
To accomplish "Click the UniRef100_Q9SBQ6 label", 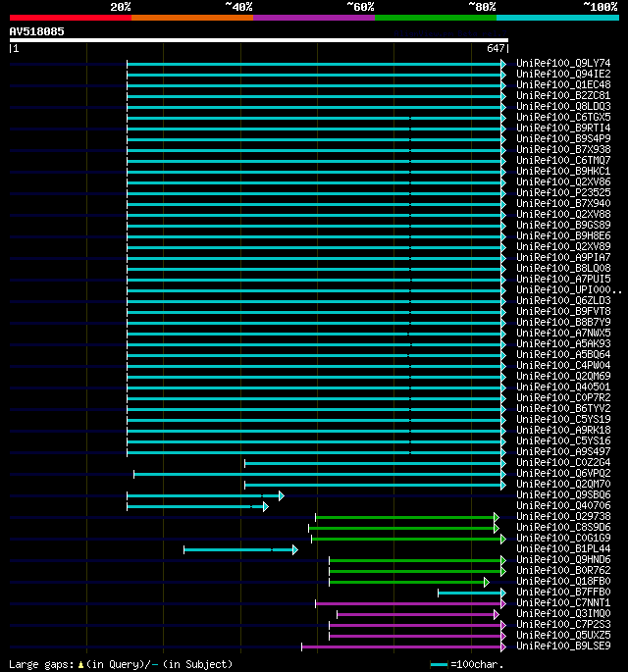I will (563, 494).
